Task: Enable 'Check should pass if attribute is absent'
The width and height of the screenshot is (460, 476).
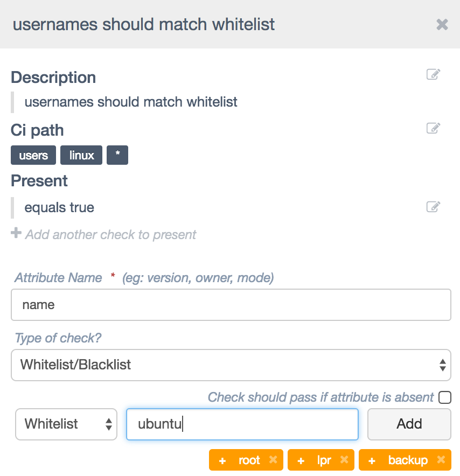Action: tap(445, 397)
